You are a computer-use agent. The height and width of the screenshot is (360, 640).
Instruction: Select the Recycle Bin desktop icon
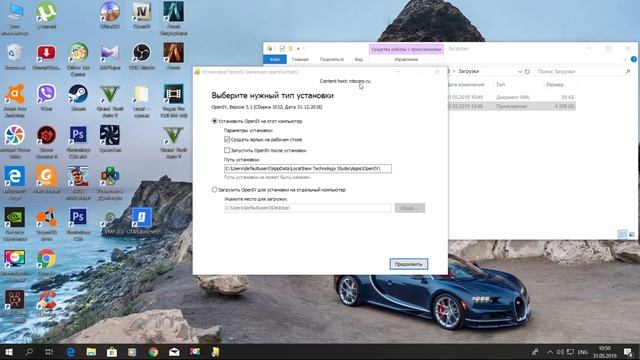tap(15, 57)
